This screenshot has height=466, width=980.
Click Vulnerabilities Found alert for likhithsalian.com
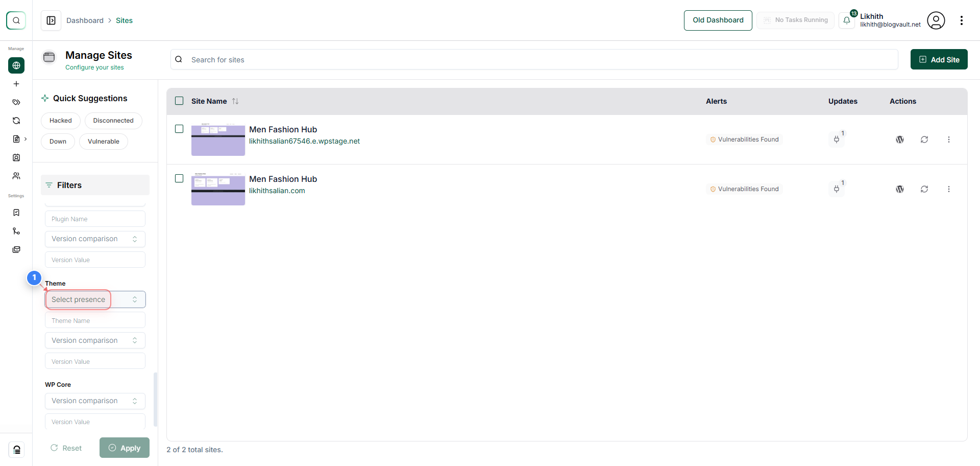click(x=745, y=189)
